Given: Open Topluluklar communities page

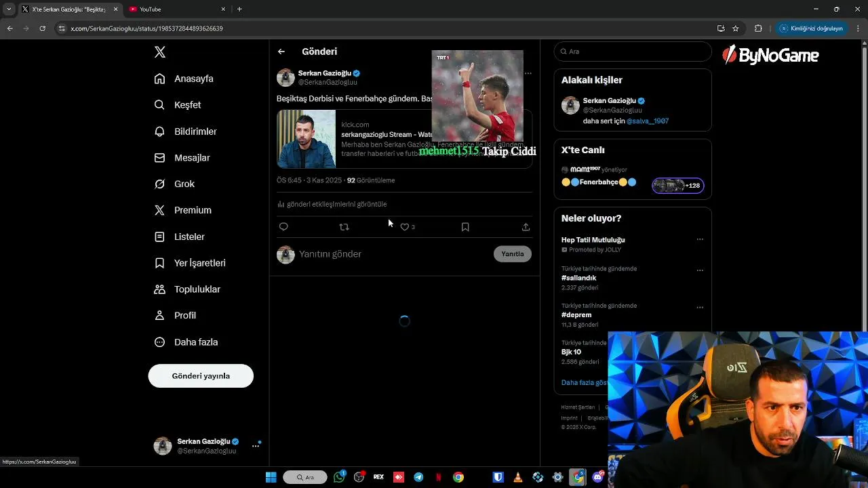Looking at the screenshot, I should [187, 289].
